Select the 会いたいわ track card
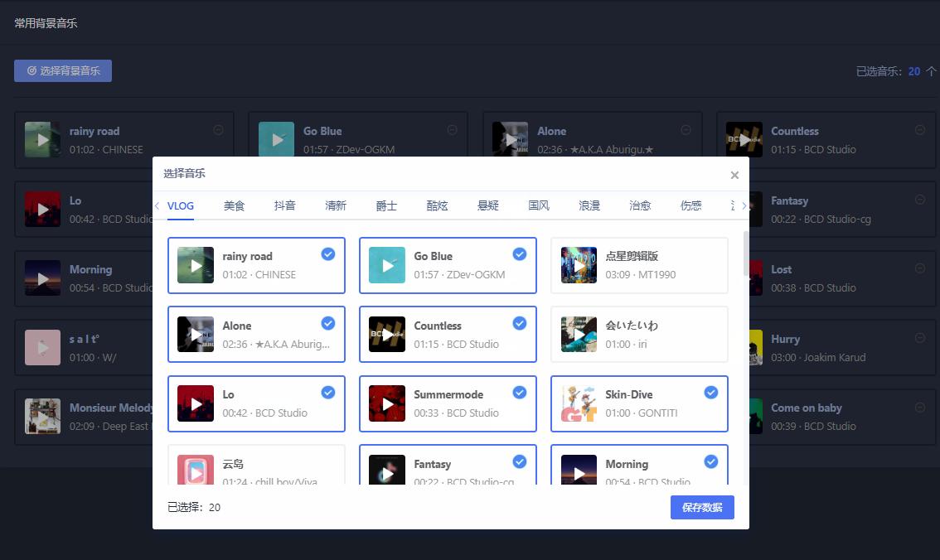 tap(639, 334)
